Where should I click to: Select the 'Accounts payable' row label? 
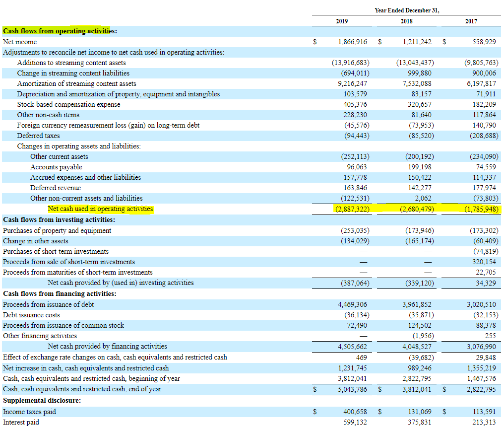[x=56, y=167]
